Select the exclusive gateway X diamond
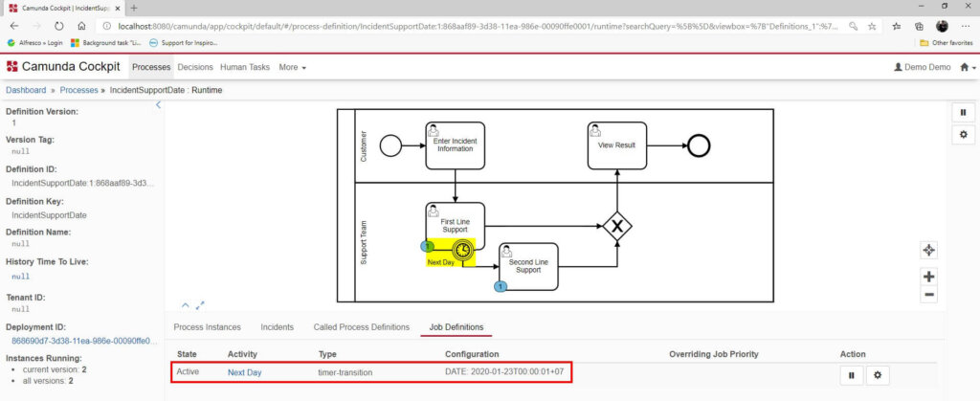 coord(617,227)
